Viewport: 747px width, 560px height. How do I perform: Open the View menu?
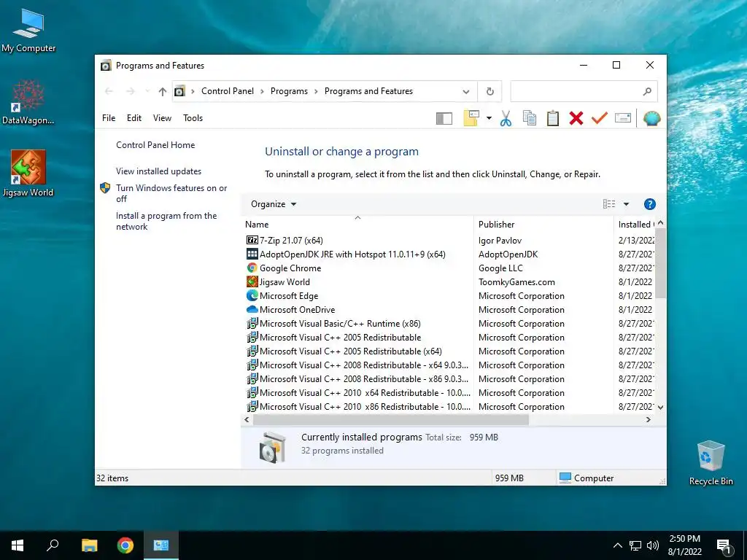tap(162, 118)
